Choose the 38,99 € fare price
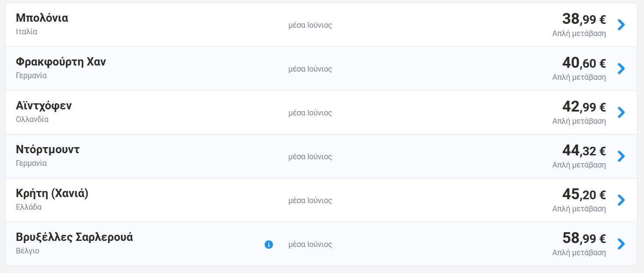Image resolution: width=644 pixels, height=273 pixels. (584, 19)
